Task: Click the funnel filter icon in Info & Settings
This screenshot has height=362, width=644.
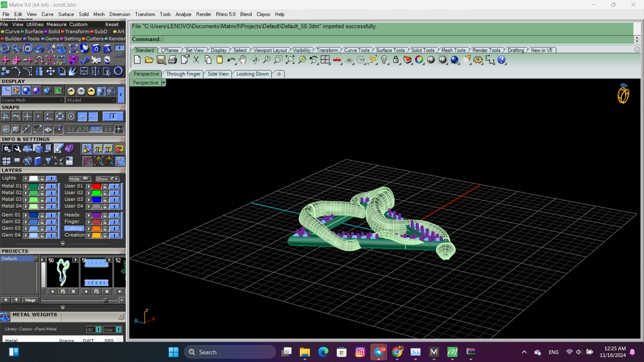Action: tap(48, 161)
